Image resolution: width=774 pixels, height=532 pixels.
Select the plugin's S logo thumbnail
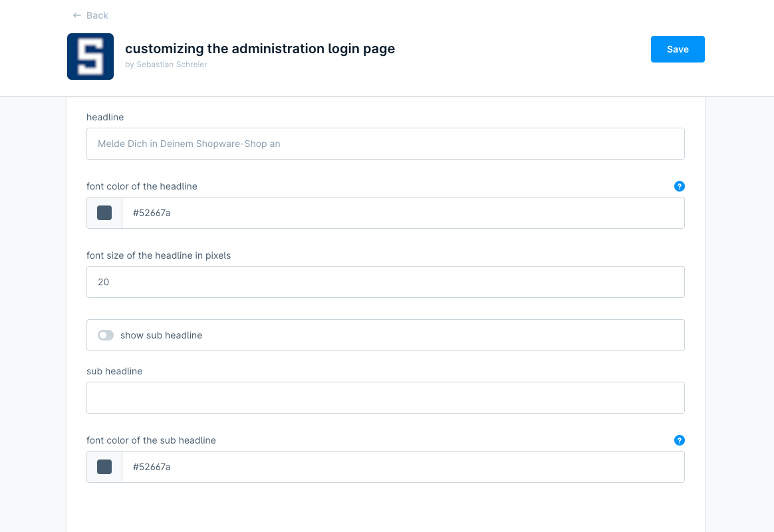90,56
